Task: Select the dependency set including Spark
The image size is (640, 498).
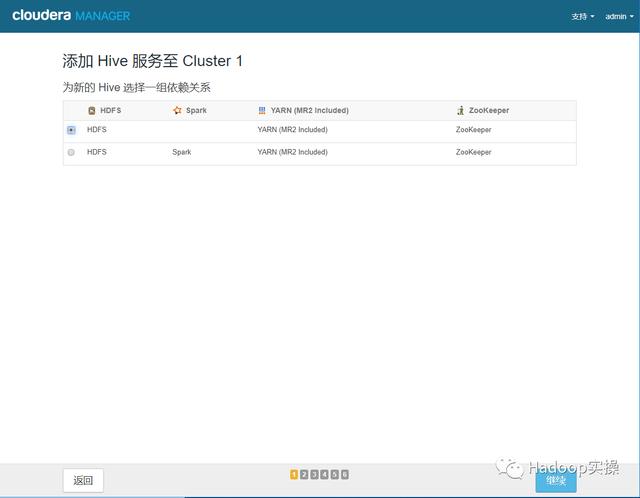Action: (x=71, y=152)
